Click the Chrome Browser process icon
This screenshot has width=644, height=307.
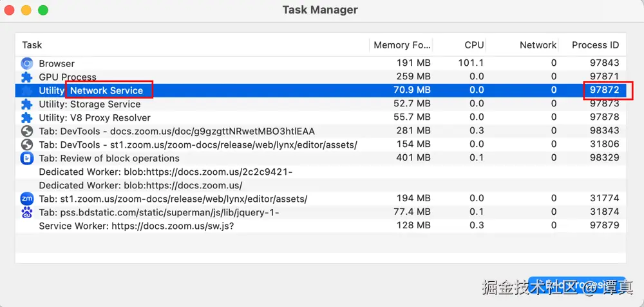[x=26, y=63]
